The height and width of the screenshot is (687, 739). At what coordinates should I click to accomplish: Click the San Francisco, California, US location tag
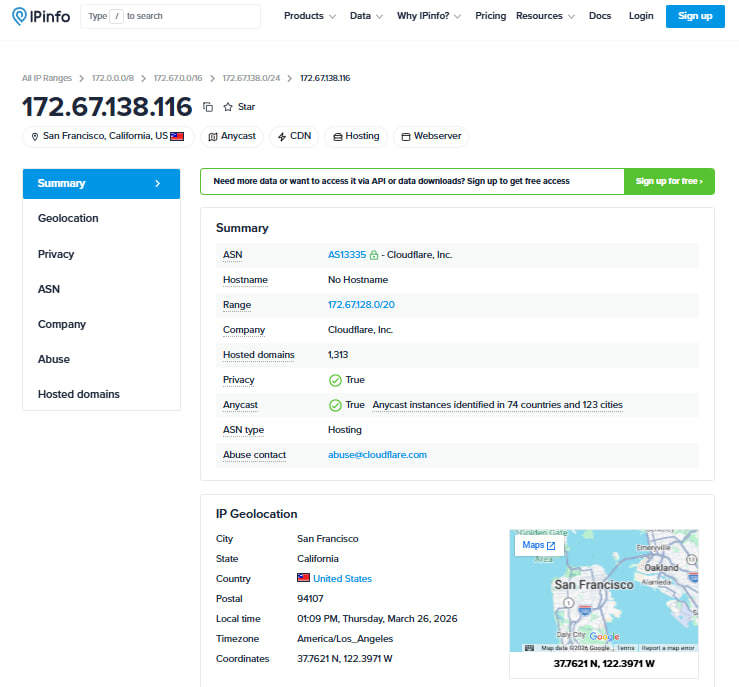108,137
